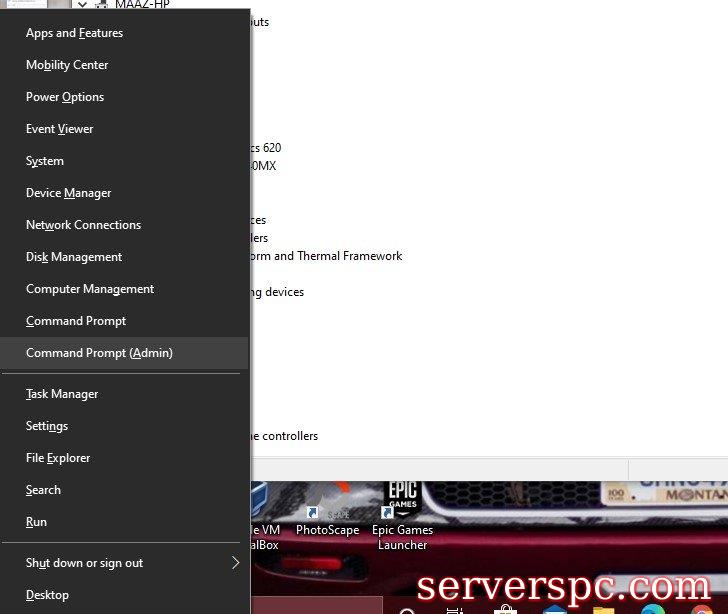Image resolution: width=728 pixels, height=614 pixels.
Task: Open Settings from the Win+X menu
Action: coord(47,426)
